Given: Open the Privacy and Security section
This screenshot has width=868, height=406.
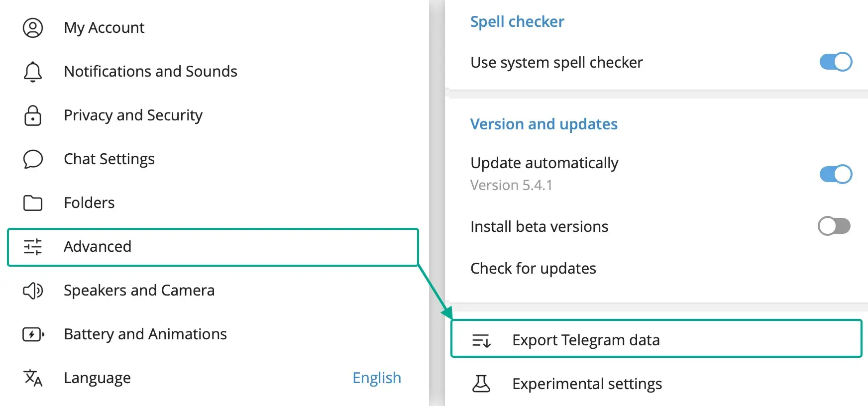Looking at the screenshot, I should point(133,115).
